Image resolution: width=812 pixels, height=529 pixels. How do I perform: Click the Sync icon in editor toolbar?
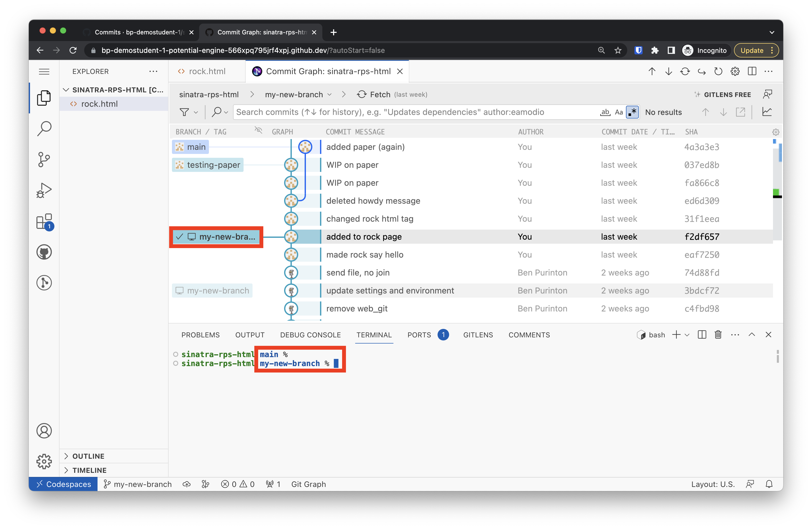(685, 71)
